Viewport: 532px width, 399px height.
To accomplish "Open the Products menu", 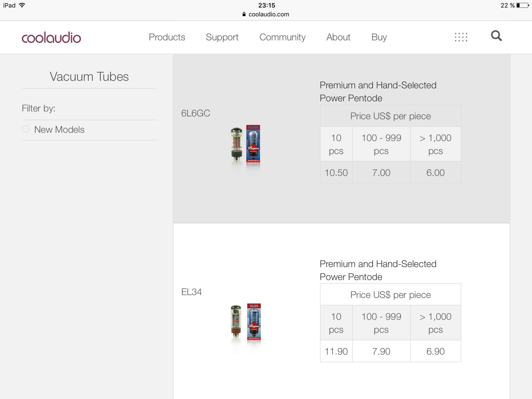I will click(167, 37).
